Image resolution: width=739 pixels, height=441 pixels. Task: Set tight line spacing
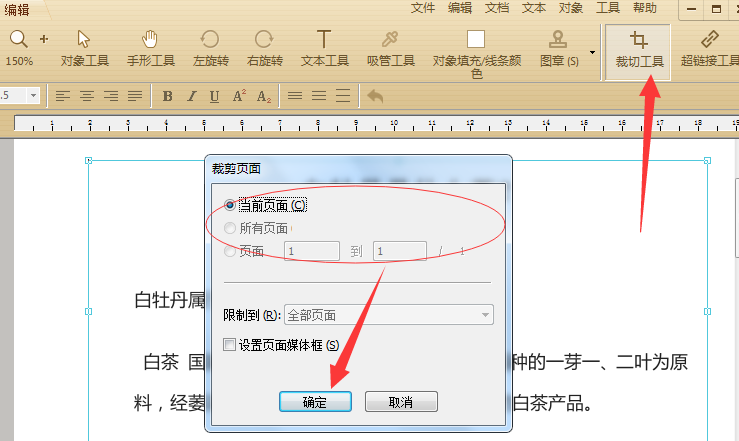[x=295, y=96]
